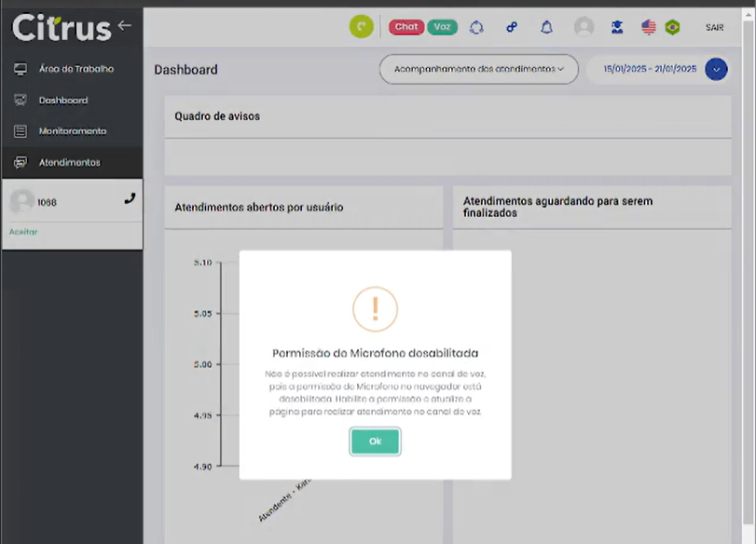The height and width of the screenshot is (544, 756).
Task: Open the date range 15/01/2025 - 21/01/2025 field
Action: (649, 69)
